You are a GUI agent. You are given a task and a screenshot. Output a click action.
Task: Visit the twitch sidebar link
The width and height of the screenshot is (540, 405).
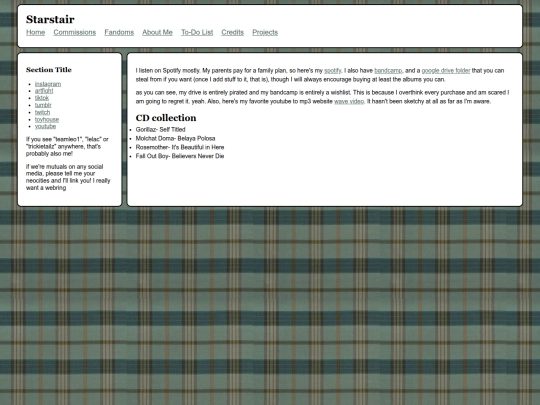(42, 113)
